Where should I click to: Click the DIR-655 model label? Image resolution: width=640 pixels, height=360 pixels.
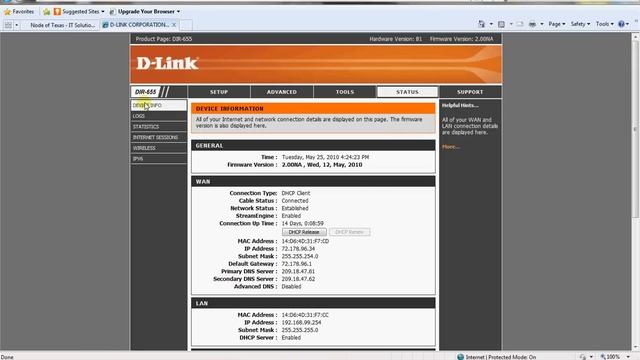coord(145,92)
